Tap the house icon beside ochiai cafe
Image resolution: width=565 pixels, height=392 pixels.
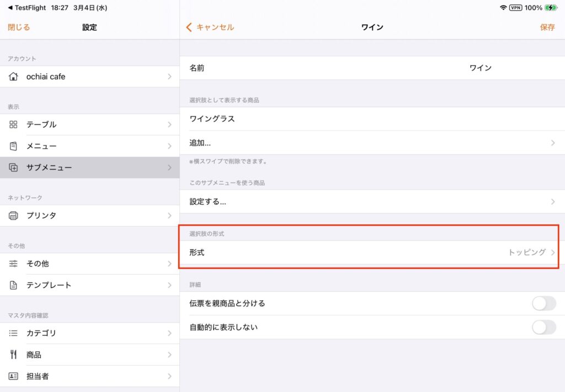(x=14, y=77)
